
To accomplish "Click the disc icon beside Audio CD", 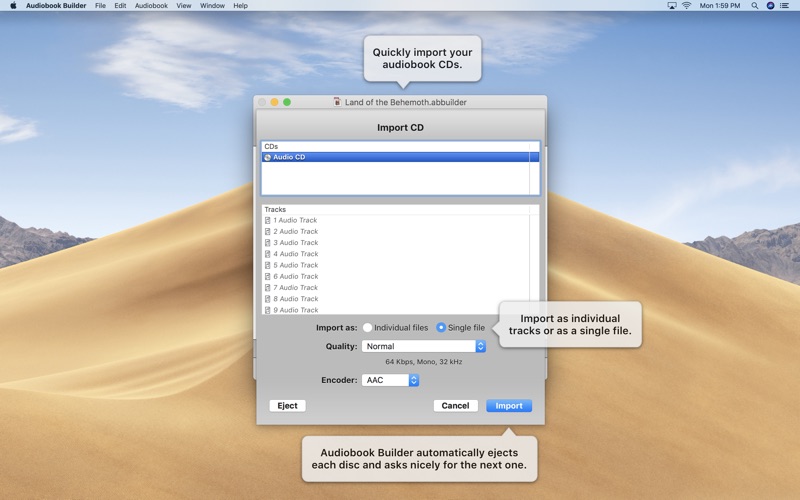I will tap(268, 157).
